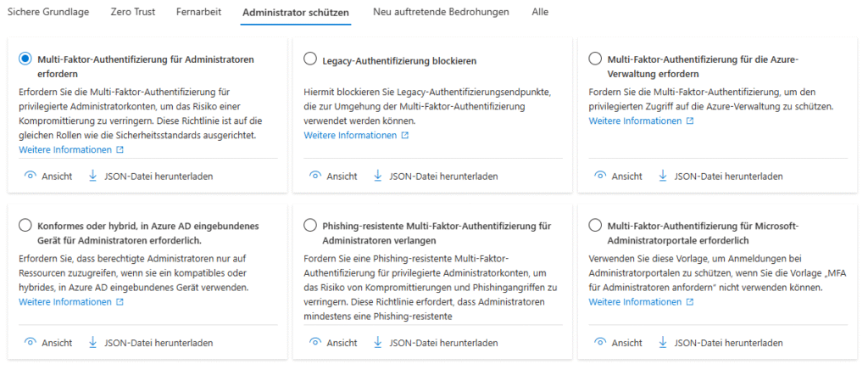This screenshot has height=370, width=868.
Task: Click external-link icon in Azure-Verwaltung card
Action: 689,121
